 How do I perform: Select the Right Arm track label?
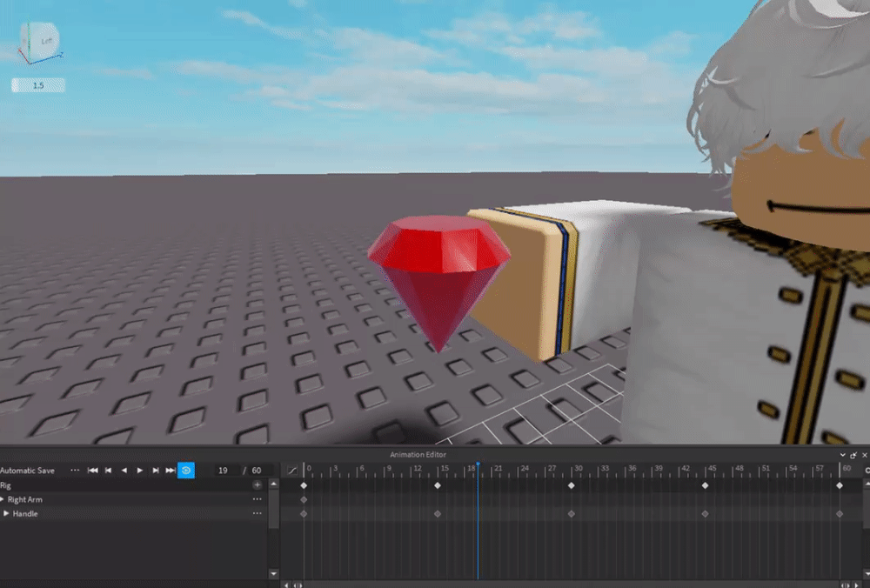pos(25,499)
